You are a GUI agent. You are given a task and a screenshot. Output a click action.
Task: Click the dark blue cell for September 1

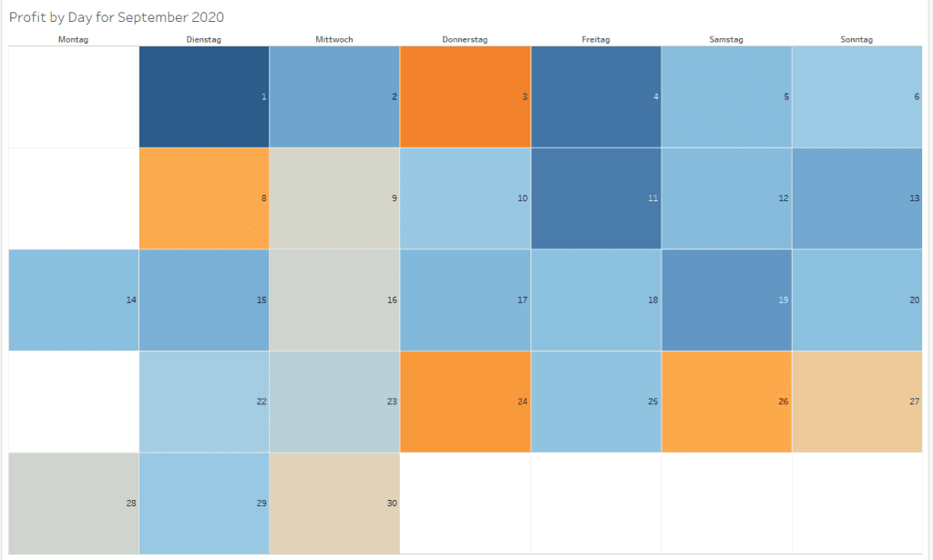pos(204,97)
